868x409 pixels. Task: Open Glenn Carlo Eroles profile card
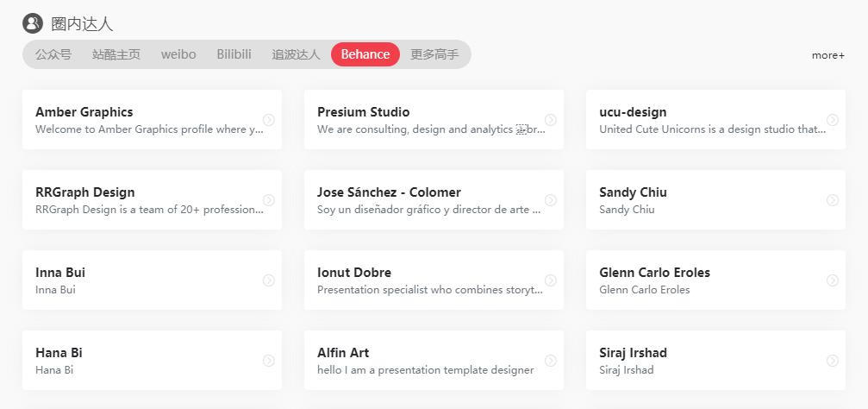tap(715, 280)
